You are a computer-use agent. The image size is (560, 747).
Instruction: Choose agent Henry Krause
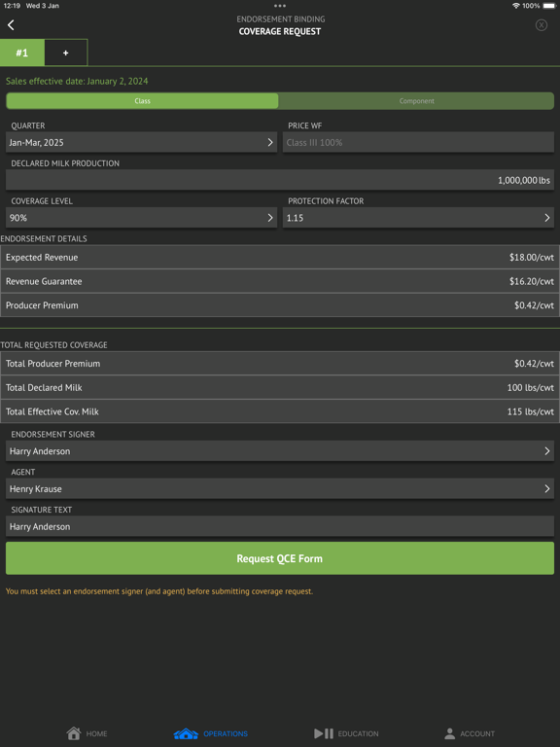[280, 488]
